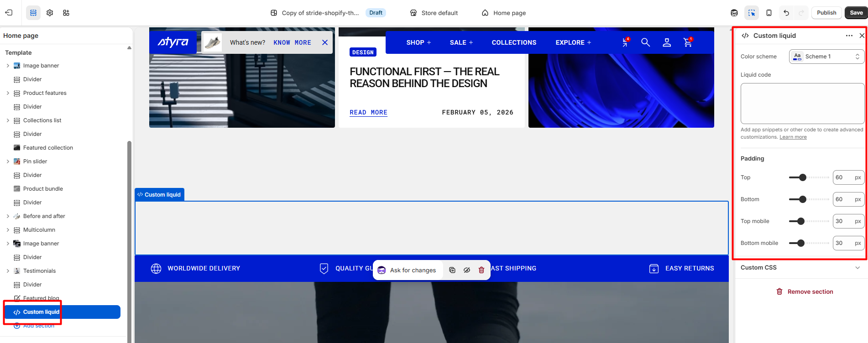Click the Learn more link
The width and height of the screenshot is (868, 343).
(x=793, y=137)
